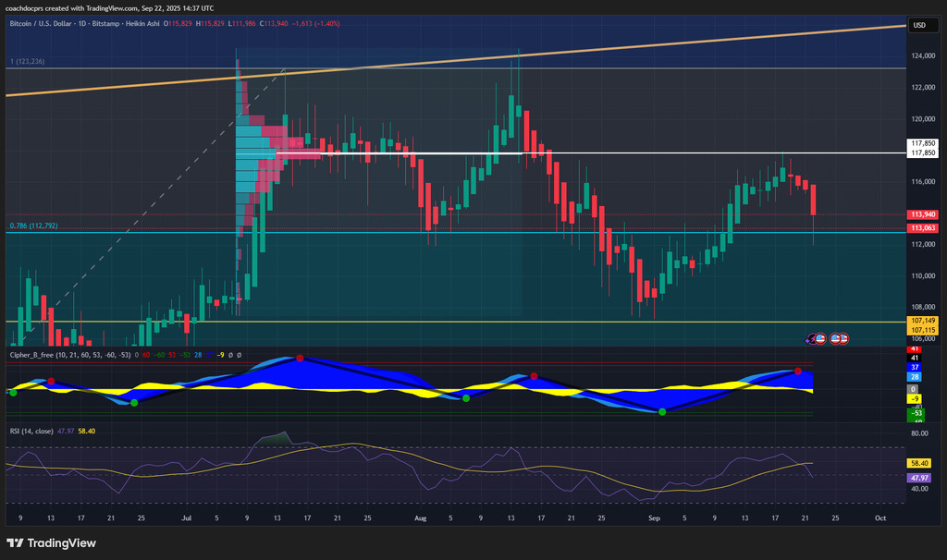Viewport: 947px width, 560px height.
Task: Select the latest red dot on Cipher B wave
Action: (x=797, y=371)
